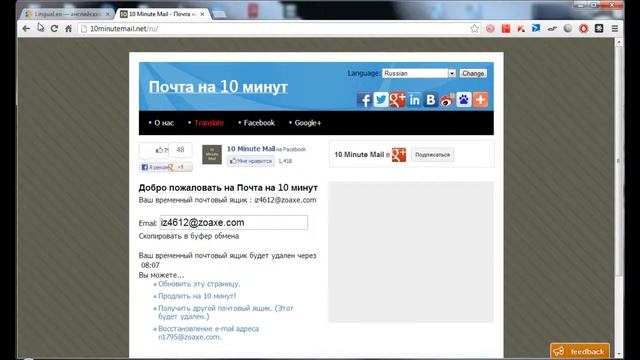Click Обновить эту страницу link
Image resolution: width=640 pixels, height=360 pixels.
(199, 284)
